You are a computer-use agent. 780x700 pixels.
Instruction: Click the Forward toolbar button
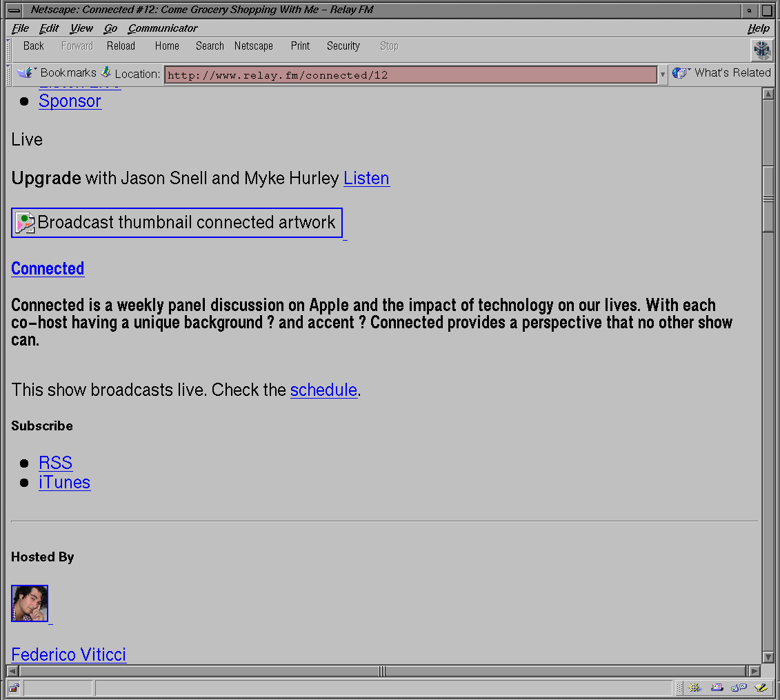pyautogui.click(x=77, y=46)
